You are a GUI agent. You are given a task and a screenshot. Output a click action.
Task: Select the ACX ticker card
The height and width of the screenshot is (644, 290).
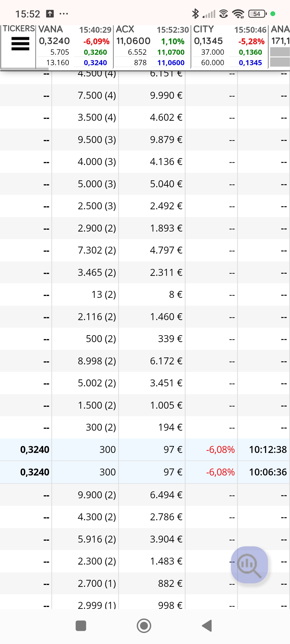152,46
